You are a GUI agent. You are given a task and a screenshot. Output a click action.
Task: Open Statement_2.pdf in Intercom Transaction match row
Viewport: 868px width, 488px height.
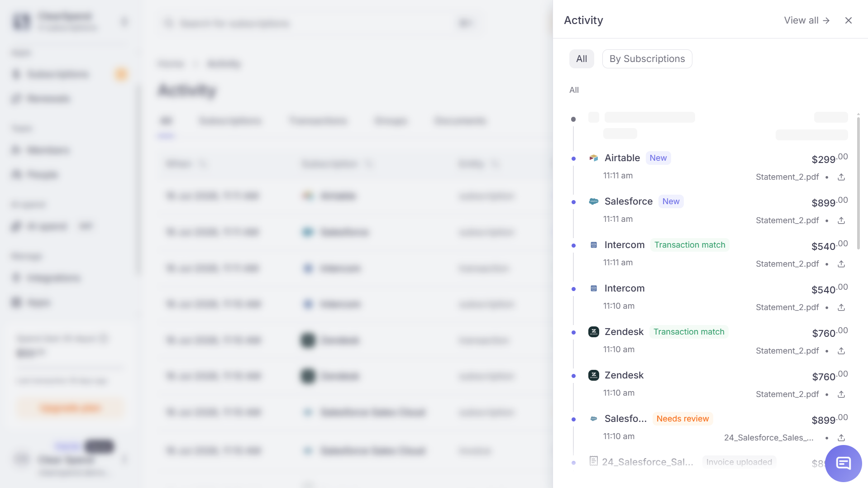pyautogui.click(x=787, y=264)
